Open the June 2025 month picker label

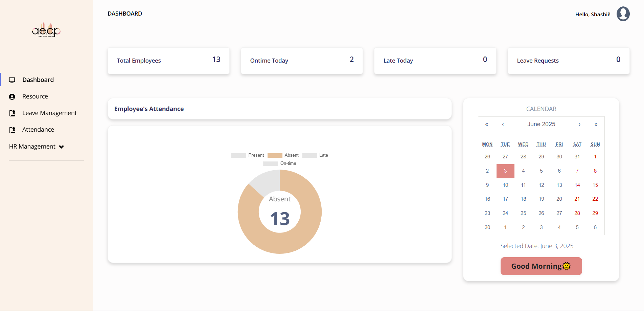point(541,124)
